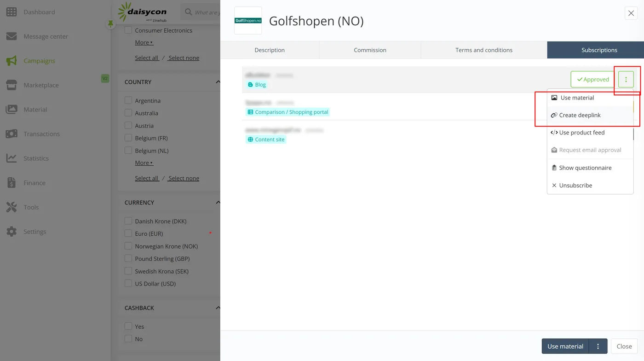This screenshot has height=361, width=644.
Task: Enable the Belgium (FR) checkbox
Action: (x=128, y=138)
